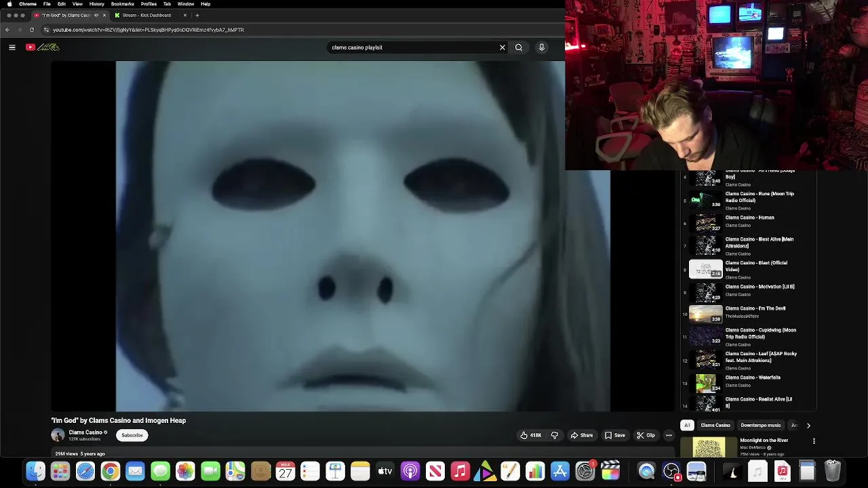Screen dimensions: 868x488
Task: Open Apple Music from the dock
Action: [460, 470]
